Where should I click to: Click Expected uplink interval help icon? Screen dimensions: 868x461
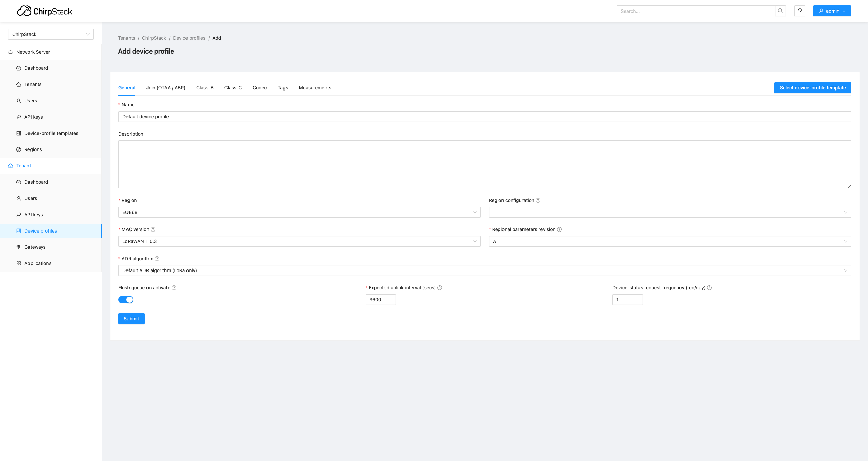tap(440, 288)
